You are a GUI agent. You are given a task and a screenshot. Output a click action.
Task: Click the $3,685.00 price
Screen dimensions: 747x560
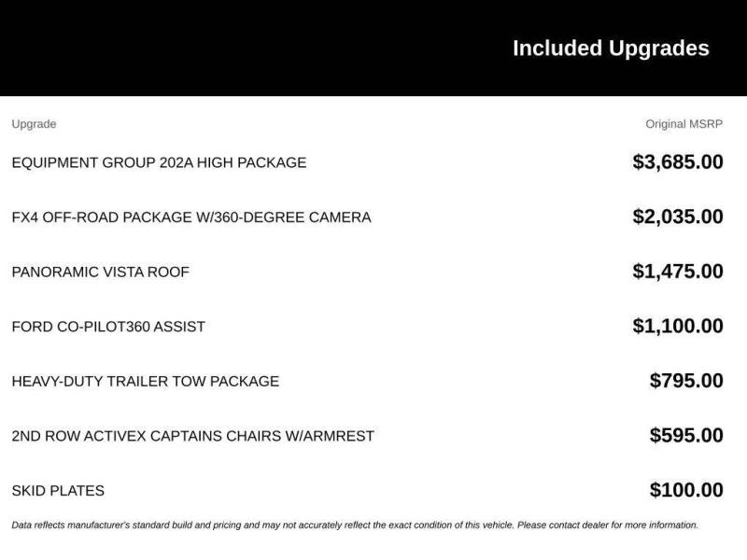point(678,161)
